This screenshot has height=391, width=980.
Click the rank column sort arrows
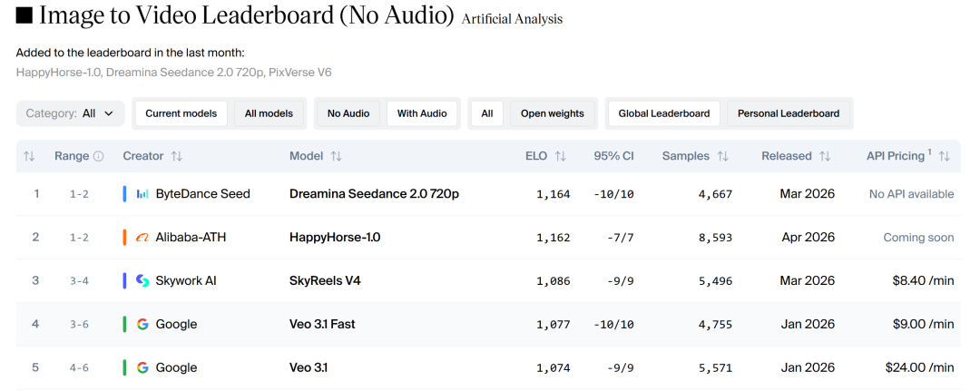[29, 156]
